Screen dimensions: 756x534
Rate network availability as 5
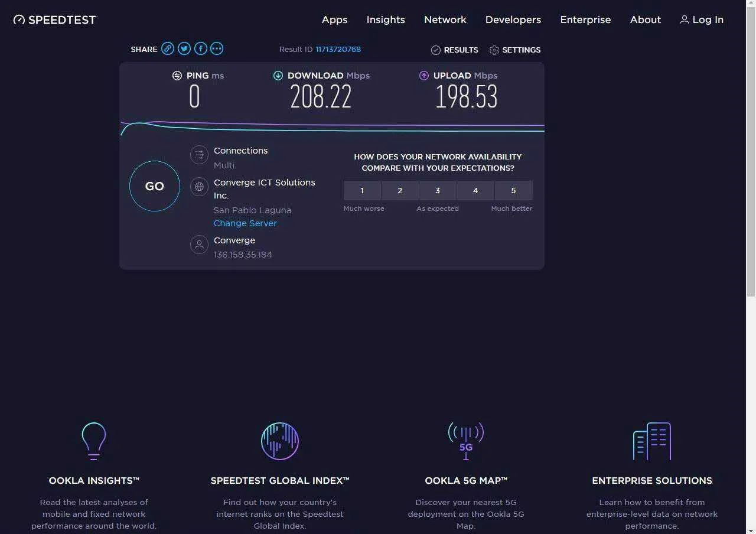(x=513, y=191)
